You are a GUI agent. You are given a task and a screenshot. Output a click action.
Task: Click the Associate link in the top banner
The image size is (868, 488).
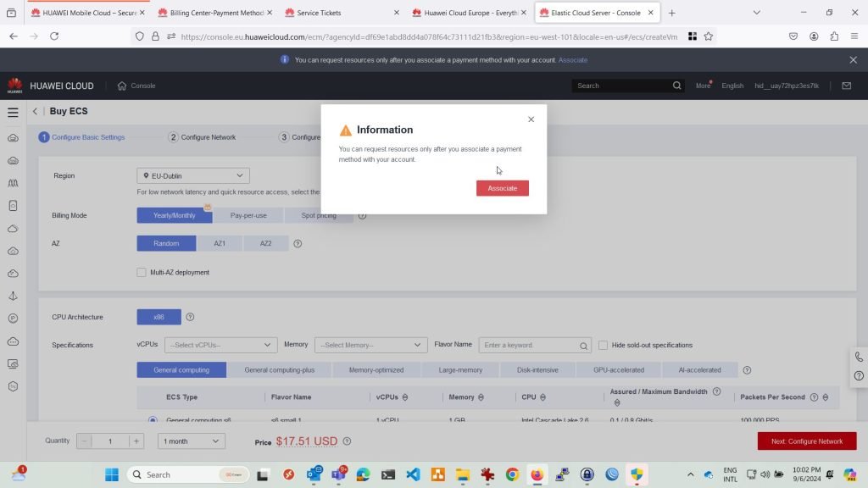pyautogui.click(x=573, y=60)
